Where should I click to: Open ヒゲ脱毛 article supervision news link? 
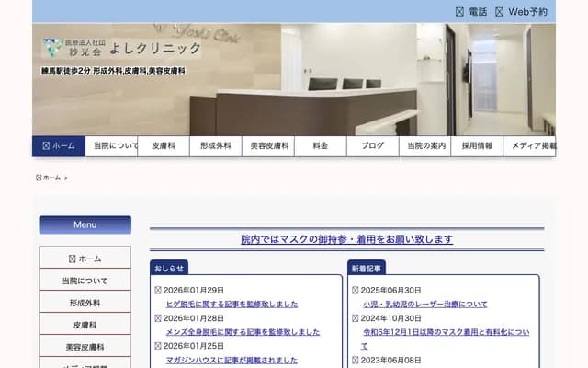[232, 304]
